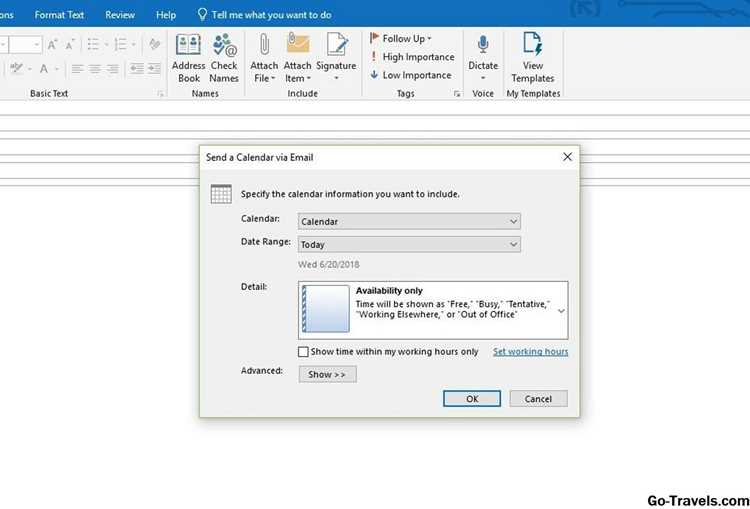Open the Follow Up flag dropdown
Viewport: 750px width, 509px height.
[x=401, y=39]
